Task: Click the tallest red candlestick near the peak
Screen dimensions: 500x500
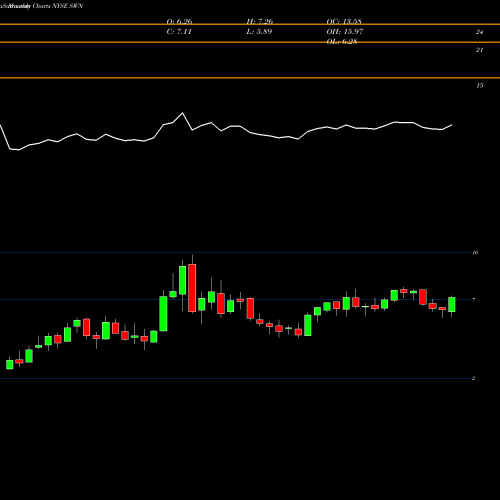Action: point(192,288)
